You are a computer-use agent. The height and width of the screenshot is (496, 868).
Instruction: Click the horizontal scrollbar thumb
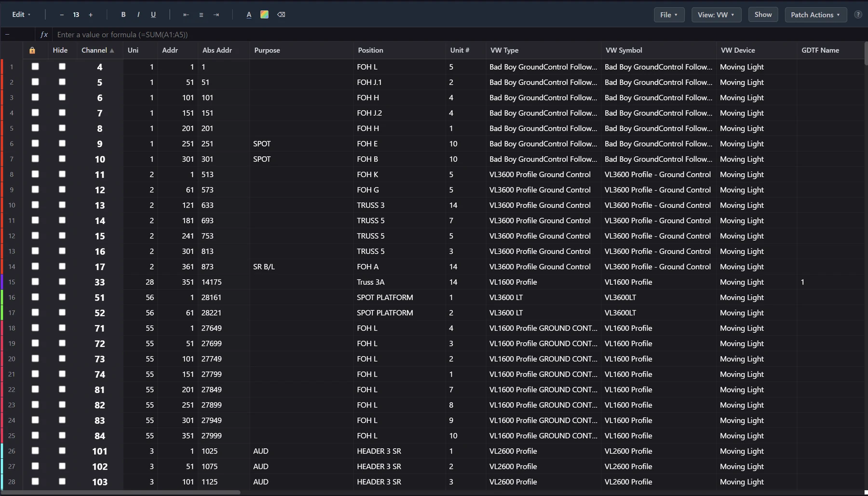tap(121, 492)
